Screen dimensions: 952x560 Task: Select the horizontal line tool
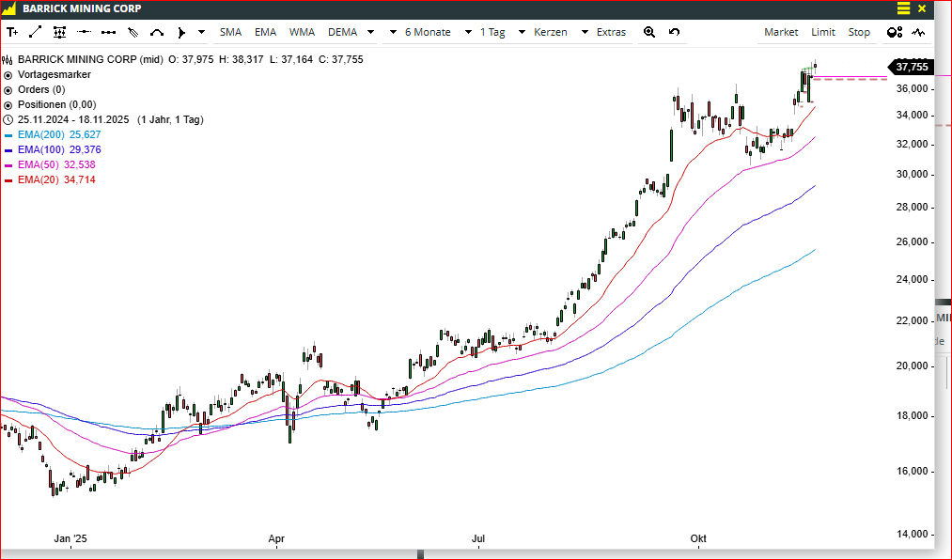[x=85, y=32]
